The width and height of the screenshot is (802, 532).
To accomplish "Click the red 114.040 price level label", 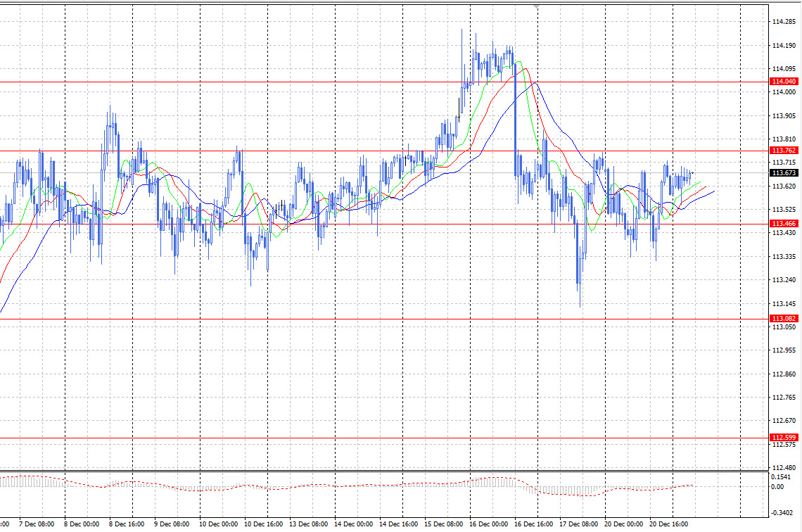I will tap(784, 82).
